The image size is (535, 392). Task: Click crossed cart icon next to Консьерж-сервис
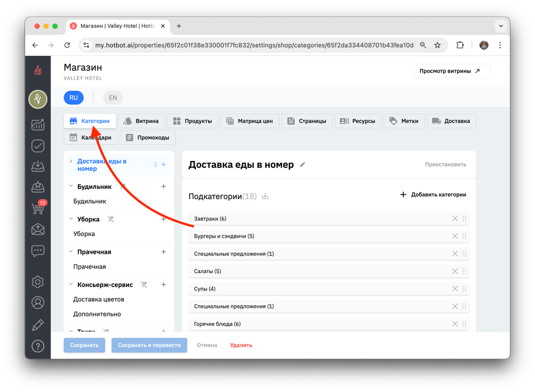[144, 284]
